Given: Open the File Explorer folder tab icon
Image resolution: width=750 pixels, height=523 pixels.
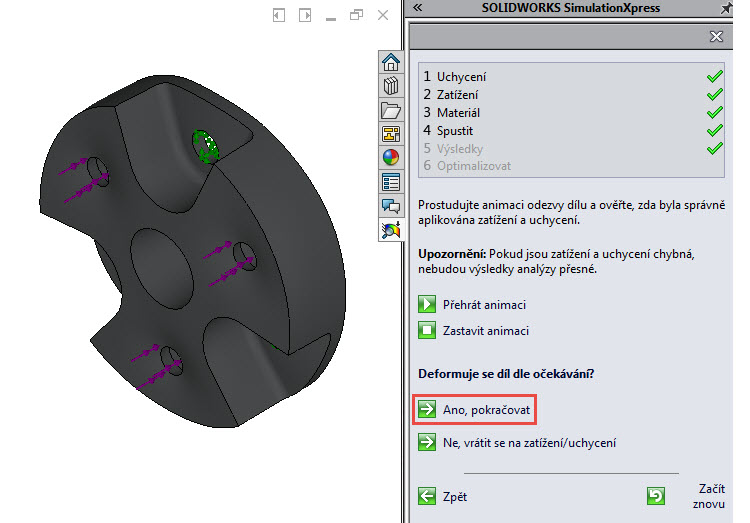Looking at the screenshot, I should point(391,111).
